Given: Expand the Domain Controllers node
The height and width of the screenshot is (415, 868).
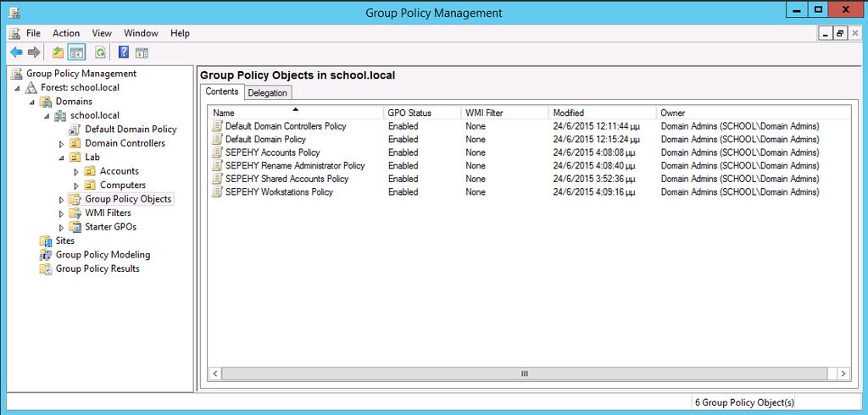Looking at the screenshot, I should point(61,144).
